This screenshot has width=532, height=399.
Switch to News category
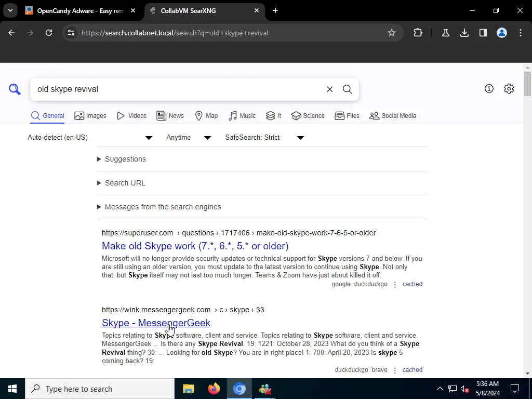(170, 116)
